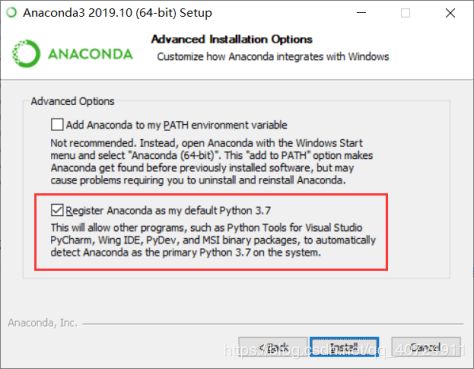
Task: Close the Setup window
Action: point(450,13)
